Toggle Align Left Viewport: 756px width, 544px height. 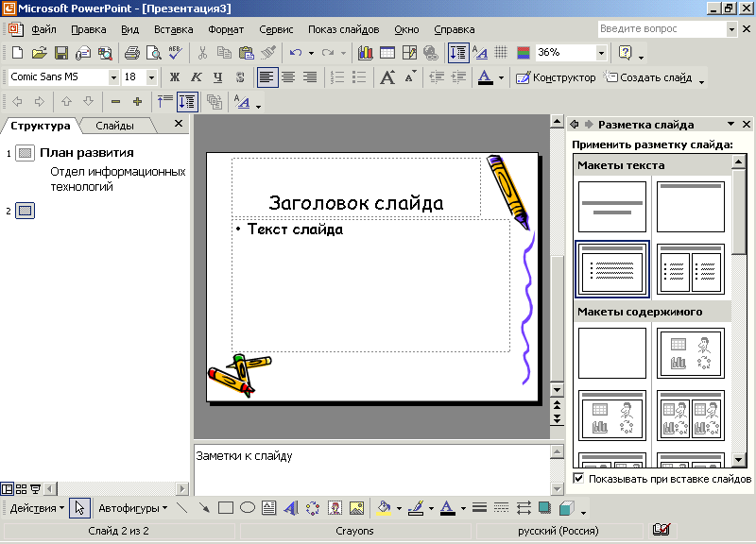pos(267,77)
